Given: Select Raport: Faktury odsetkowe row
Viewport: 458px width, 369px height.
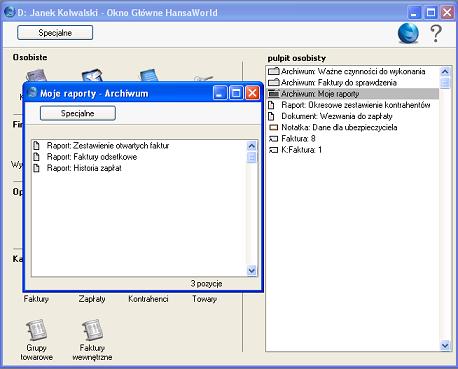Looking at the screenshot, I should pos(138,157).
